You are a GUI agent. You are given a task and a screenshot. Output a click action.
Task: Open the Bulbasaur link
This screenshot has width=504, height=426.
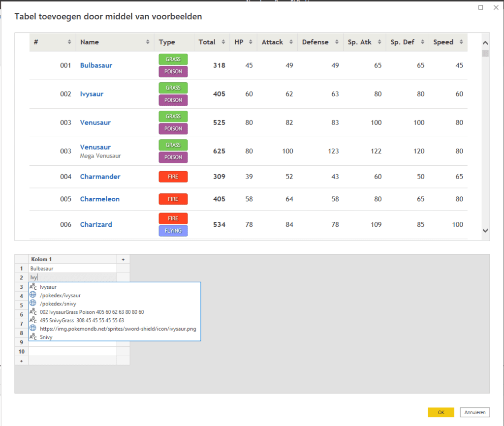point(96,65)
